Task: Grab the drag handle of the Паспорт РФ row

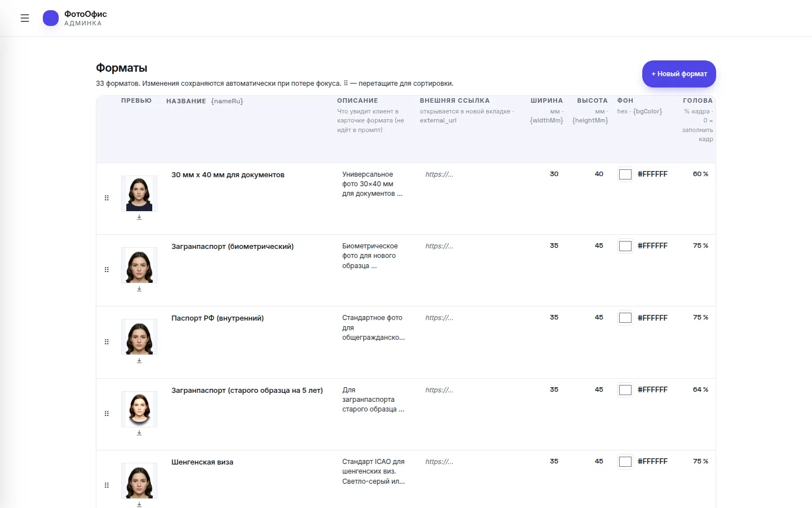Action: tap(107, 342)
